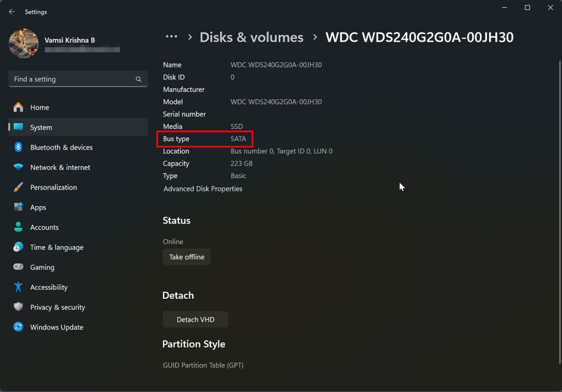Image resolution: width=562 pixels, height=392 pixels.
Task: Open the user profile picture
Action: click(24, 44)
